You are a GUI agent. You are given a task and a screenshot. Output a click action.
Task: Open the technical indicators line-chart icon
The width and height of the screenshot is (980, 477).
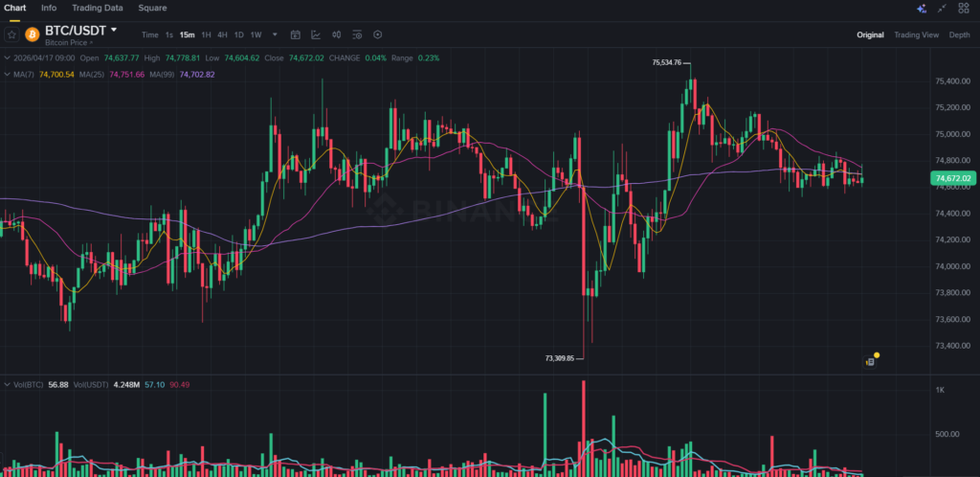(x=315, y=35)
